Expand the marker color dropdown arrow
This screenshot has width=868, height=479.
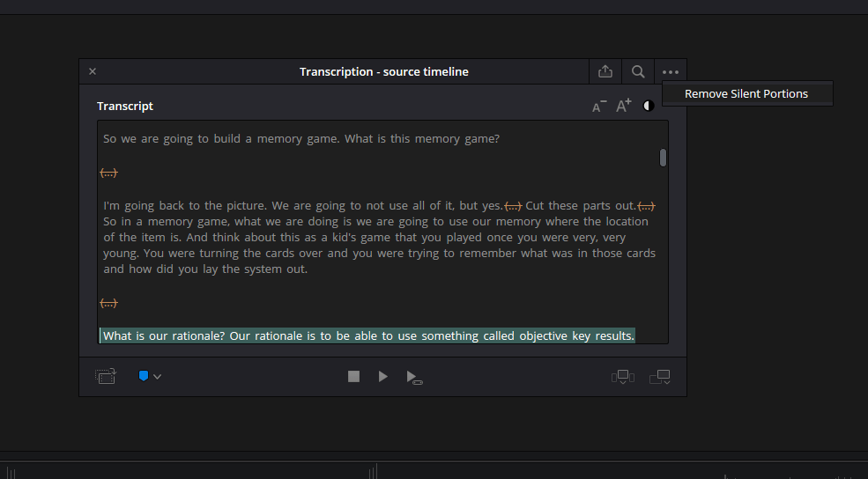(x=157, y=377)
